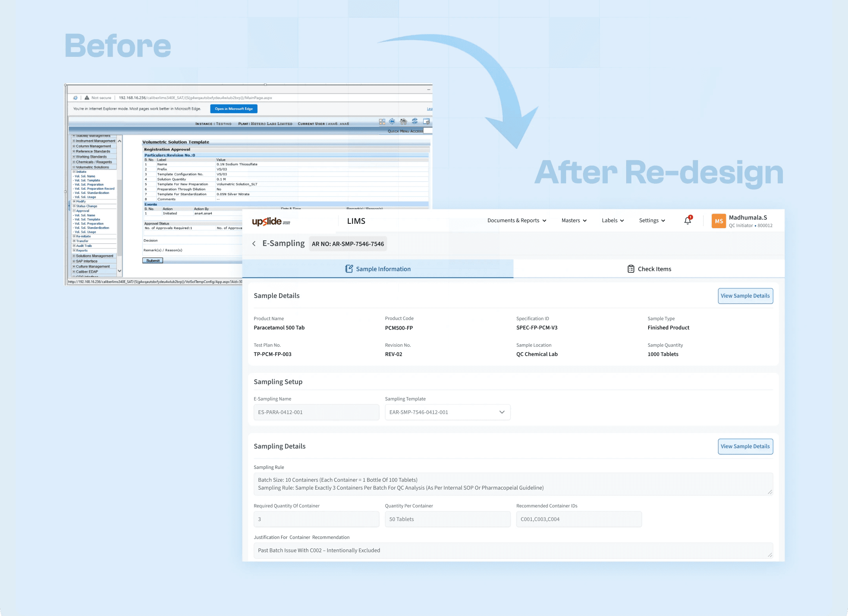Click the Sample Information pencil icon
Screen dimensions: 848x616
coord(349,269)
